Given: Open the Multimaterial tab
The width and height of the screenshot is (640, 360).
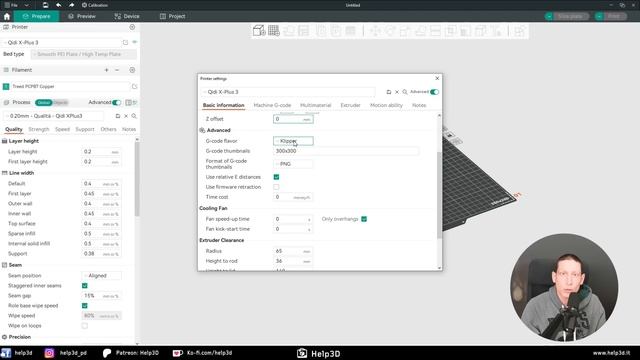Looking at the screenshot, I should tap(316, 105).
